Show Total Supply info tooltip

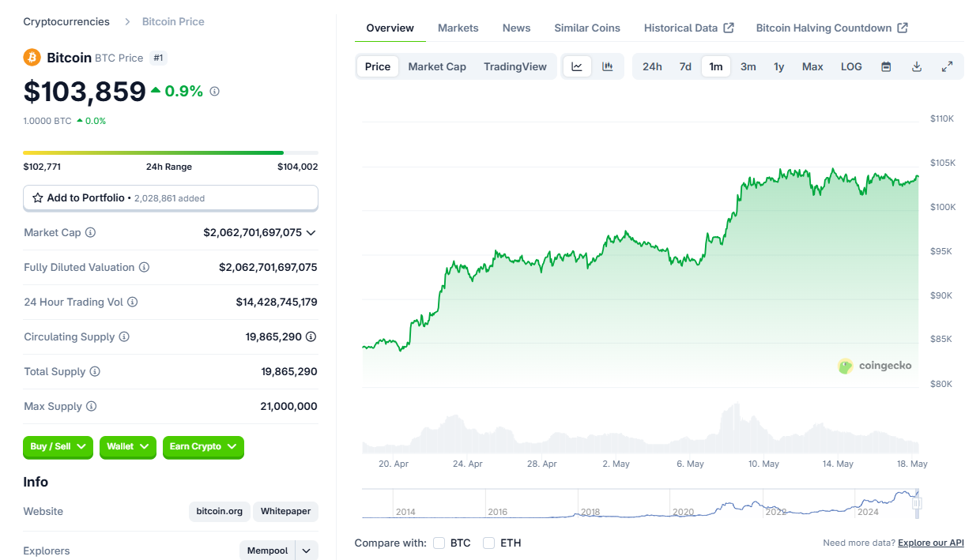(x=95, y=372)
